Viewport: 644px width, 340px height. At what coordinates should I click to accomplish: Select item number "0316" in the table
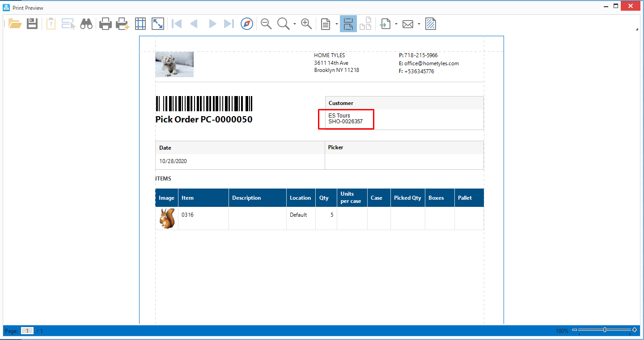pyautogui.click(x=187, y=215)
